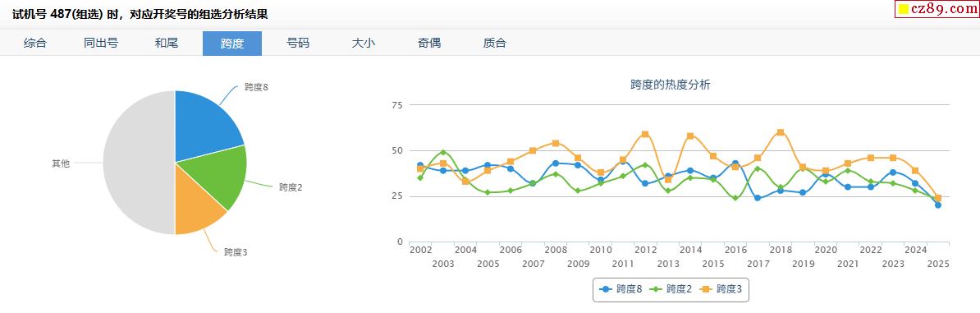Screen dimensions: 980x313
Task: Select the 和尾 tab
Action: tap(167, 44)
